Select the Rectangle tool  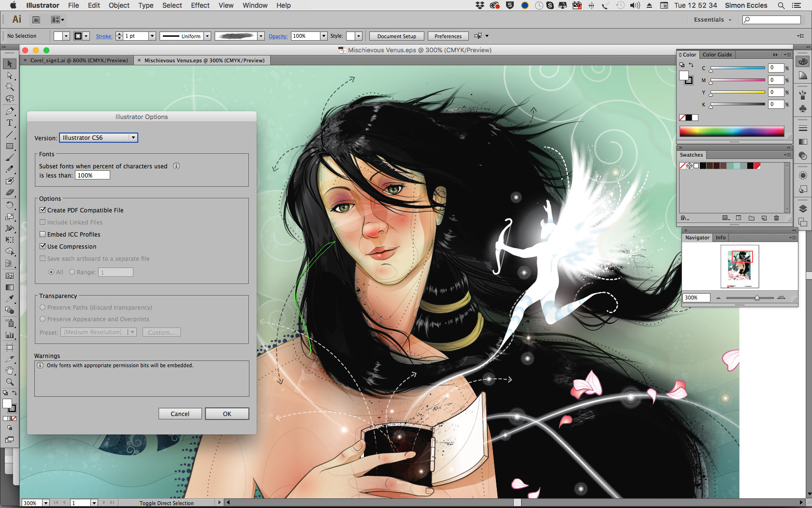click(x=10, y=146)
